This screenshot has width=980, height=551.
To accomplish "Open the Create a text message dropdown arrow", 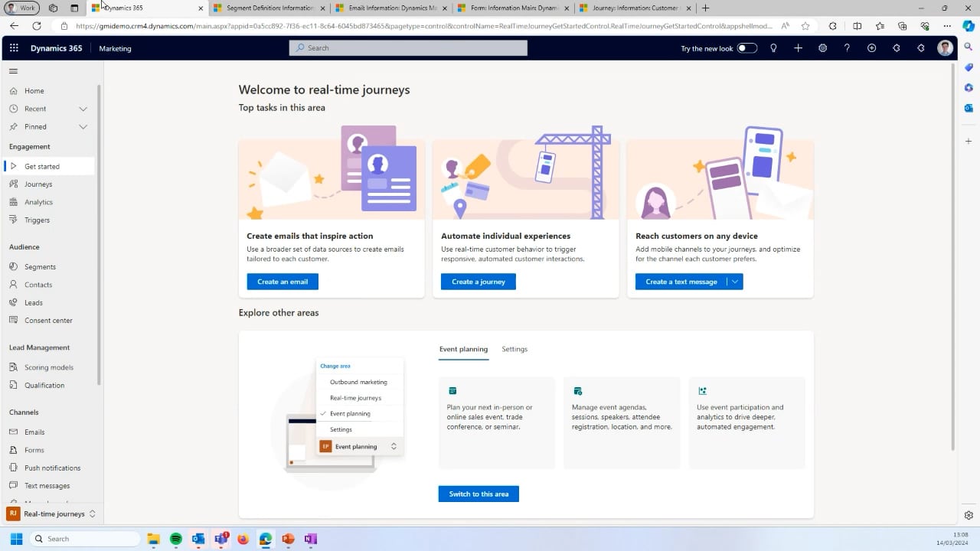I will tap(735, 282).
